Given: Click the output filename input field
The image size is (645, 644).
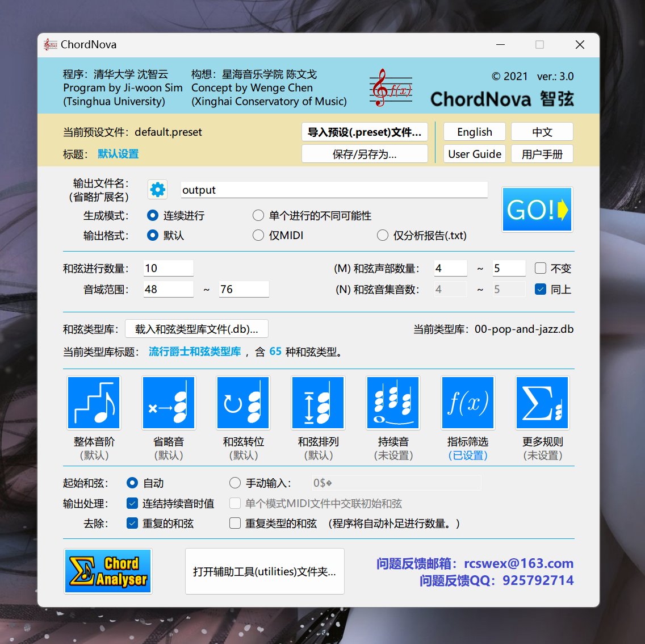Looking at the screenshot, I should click(x=334, y=190).
